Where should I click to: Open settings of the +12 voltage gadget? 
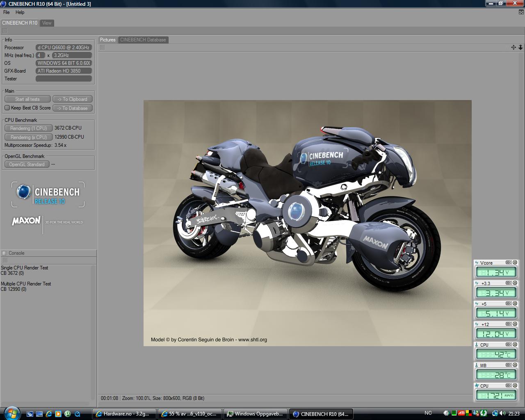tap(509, 324)
